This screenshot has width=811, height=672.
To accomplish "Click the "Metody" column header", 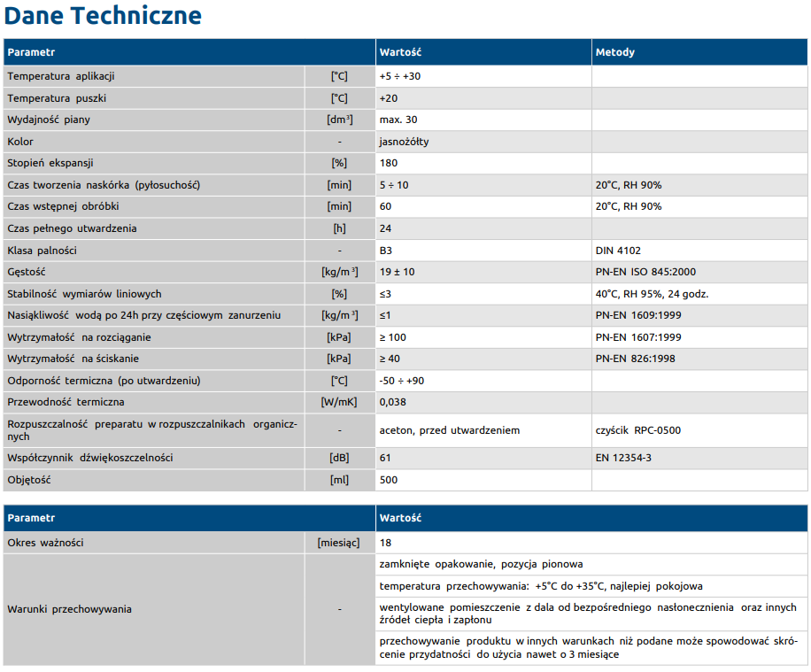I will tap(614, 52).
